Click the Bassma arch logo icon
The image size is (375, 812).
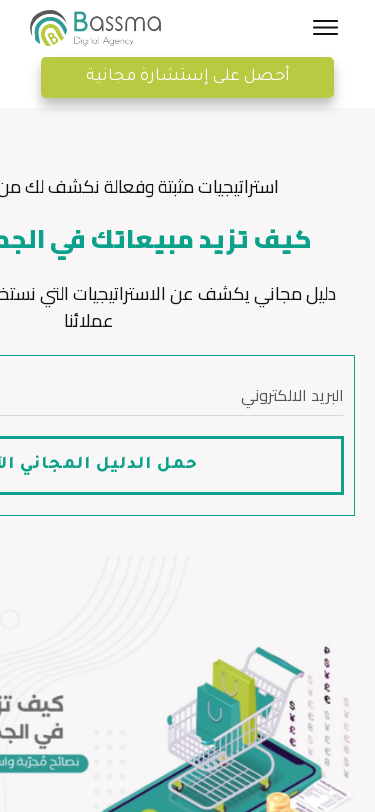coord(49,28)
